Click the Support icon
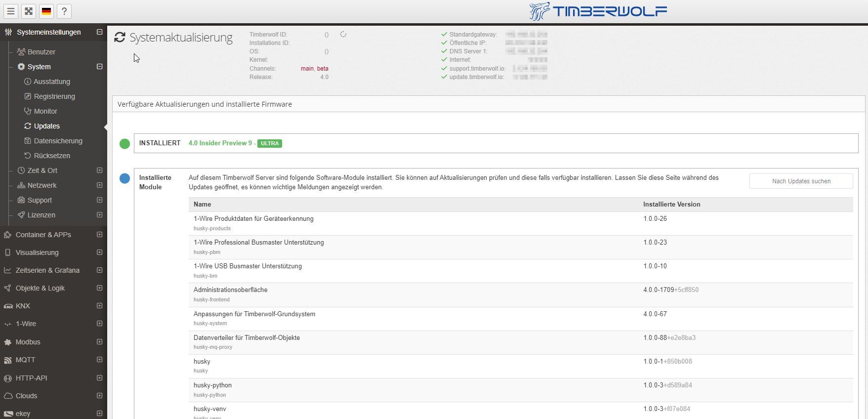Screen dimensions: 868x419 (21, 200)
